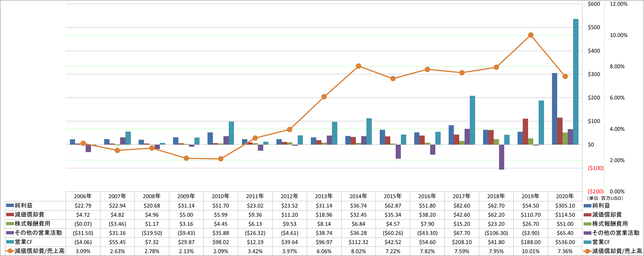Click the 2020年 year header

[565, 196]
